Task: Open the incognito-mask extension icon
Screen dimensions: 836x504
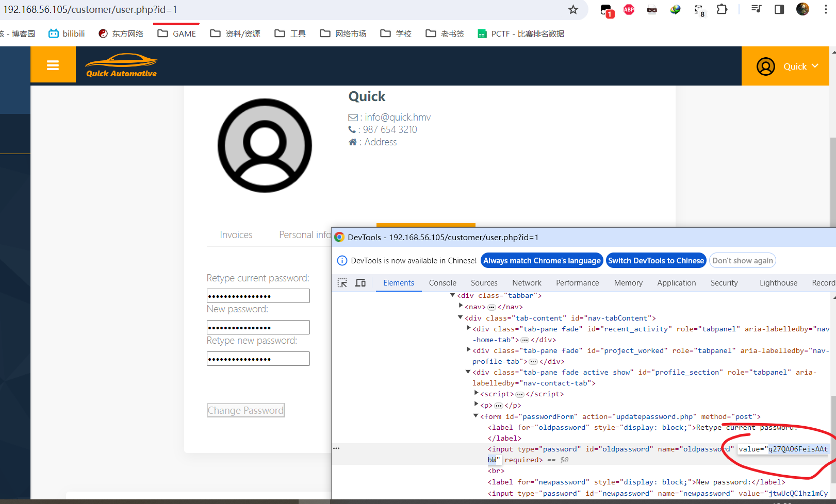Action: coord(652,9)
